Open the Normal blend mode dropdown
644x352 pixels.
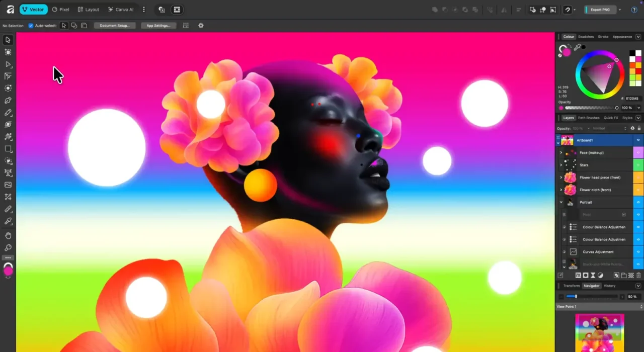(610, 128)
